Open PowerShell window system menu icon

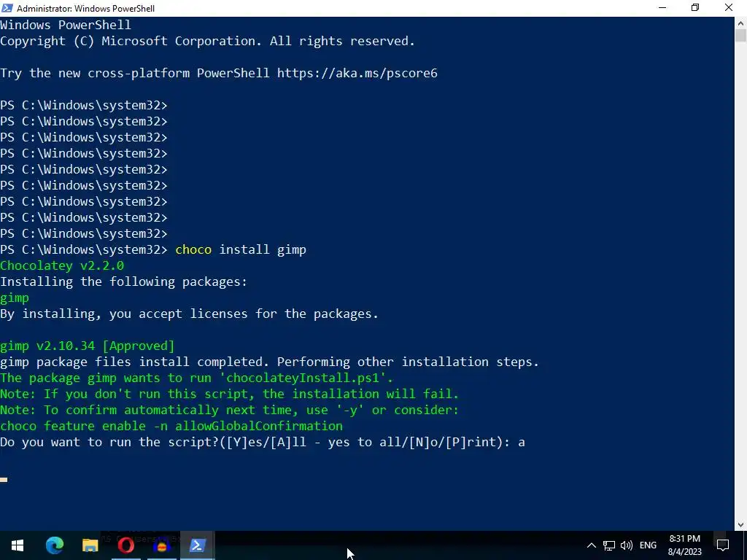[7, 8]
